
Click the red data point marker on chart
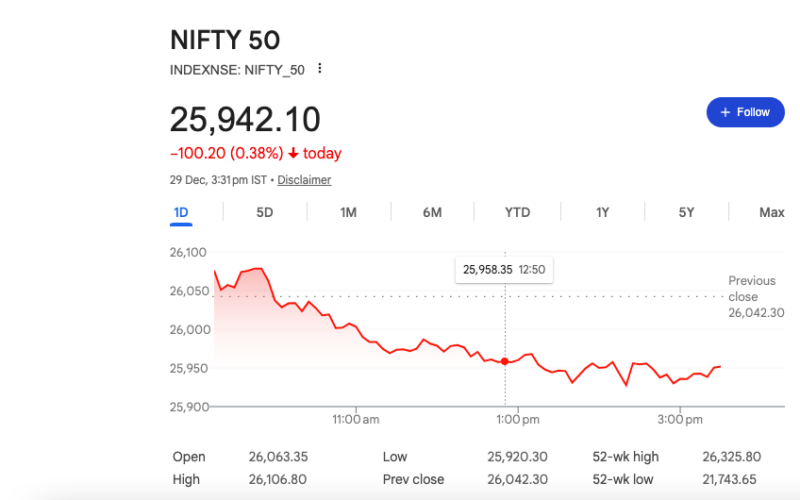(x=505, y=361)
